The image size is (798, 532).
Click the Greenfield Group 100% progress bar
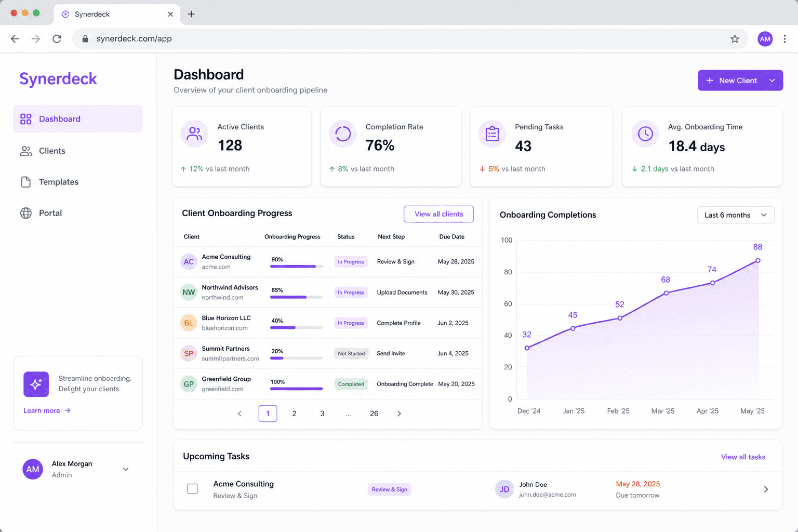[296, 389]
